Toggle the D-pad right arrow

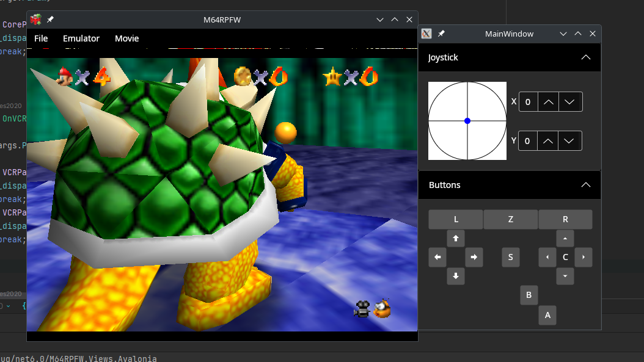[x=474, y=258]
